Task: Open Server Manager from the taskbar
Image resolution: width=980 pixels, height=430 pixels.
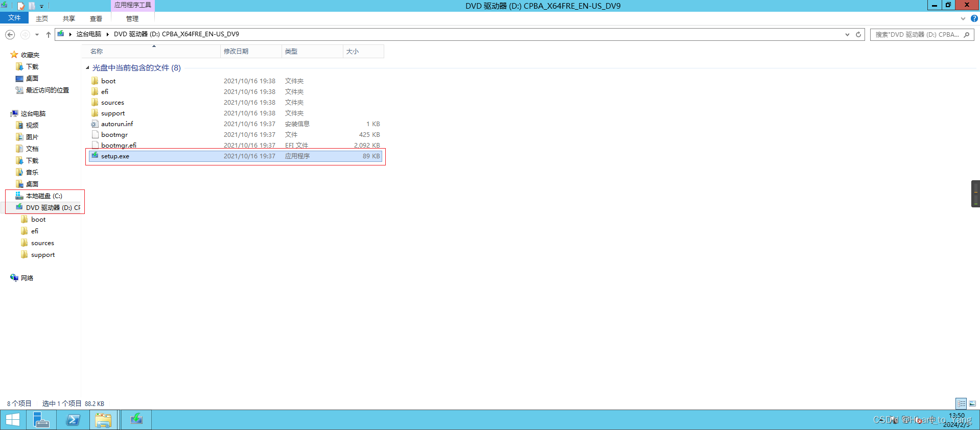Action: pyautogui.click(x=41, y=420)
